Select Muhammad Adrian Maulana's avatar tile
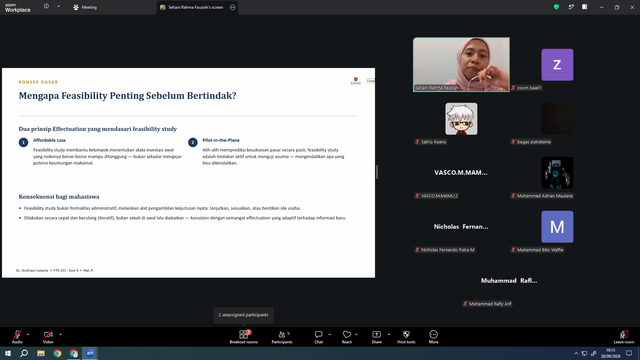Image resolution: width=640 pixels, height=360 pixels. tap(557, 173)
